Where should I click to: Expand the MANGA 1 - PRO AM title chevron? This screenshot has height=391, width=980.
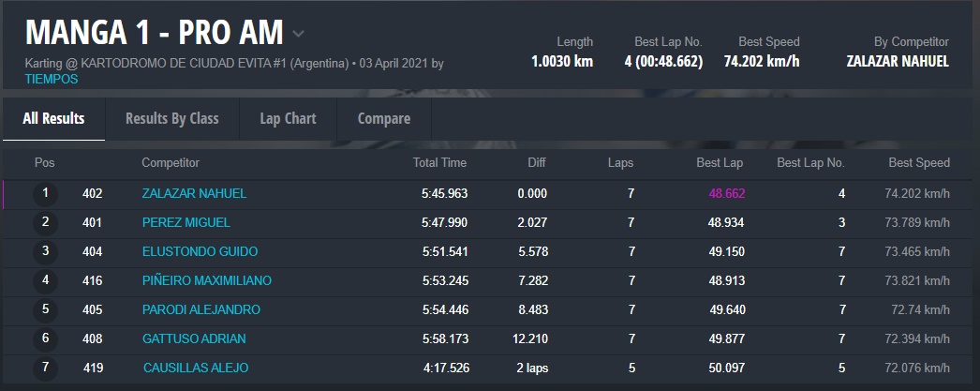[x=298, y=35]
